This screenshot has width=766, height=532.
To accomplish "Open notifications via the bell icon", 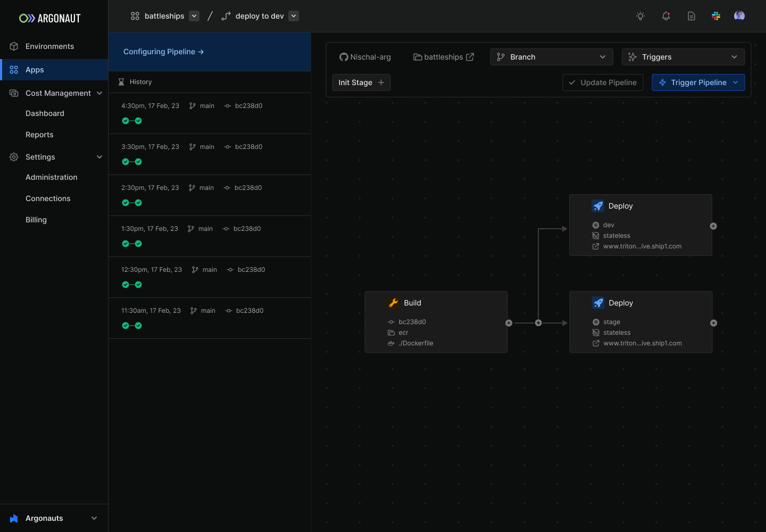I will pyautogui.click(x=665, y=15).
